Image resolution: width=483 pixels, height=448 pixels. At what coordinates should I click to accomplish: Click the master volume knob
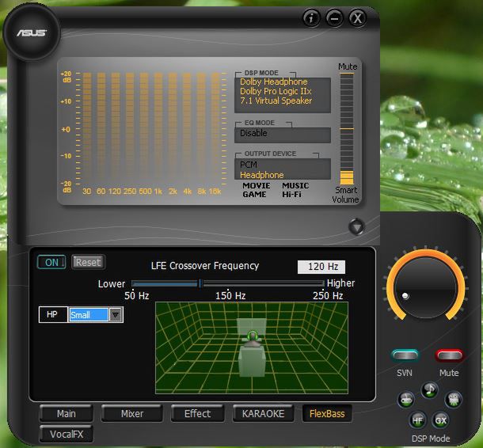click(425, 287)
